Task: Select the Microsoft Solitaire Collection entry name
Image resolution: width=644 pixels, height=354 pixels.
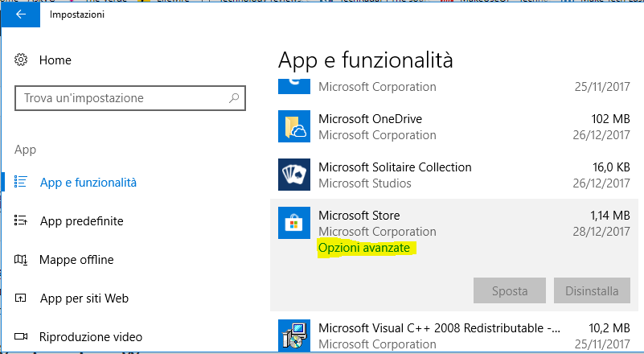Action: coord(395,167)
